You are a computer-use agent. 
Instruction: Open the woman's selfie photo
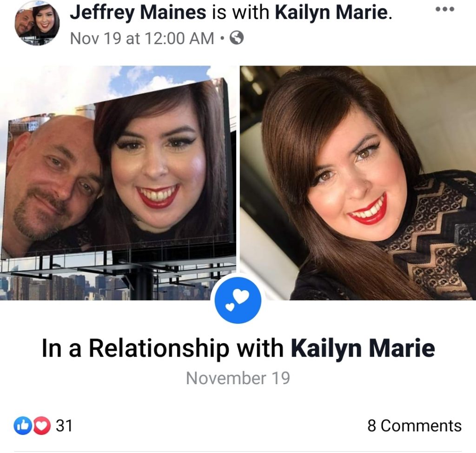click(x=358, y=183)
